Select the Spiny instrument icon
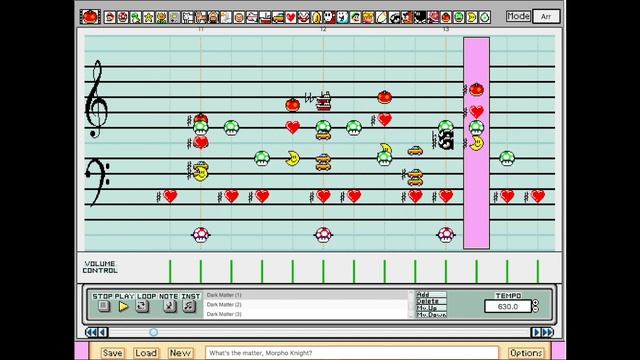 click(433, 17)
